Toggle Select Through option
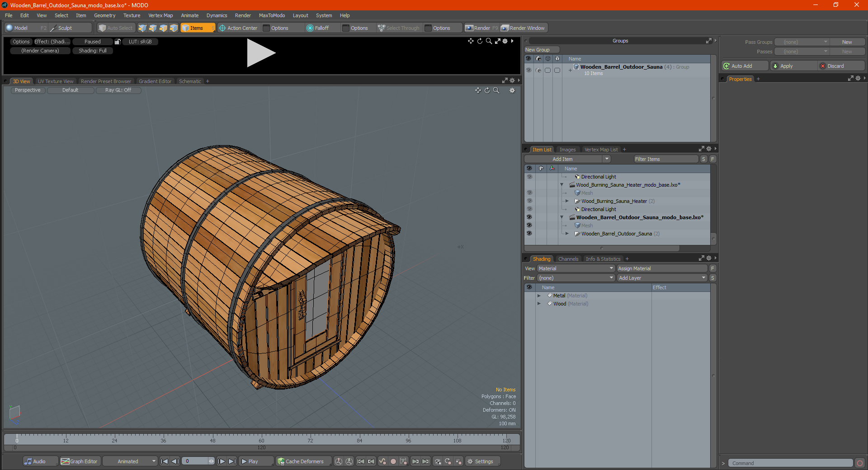The width and height of the screenshot is (868, 470). coord(399,28)
